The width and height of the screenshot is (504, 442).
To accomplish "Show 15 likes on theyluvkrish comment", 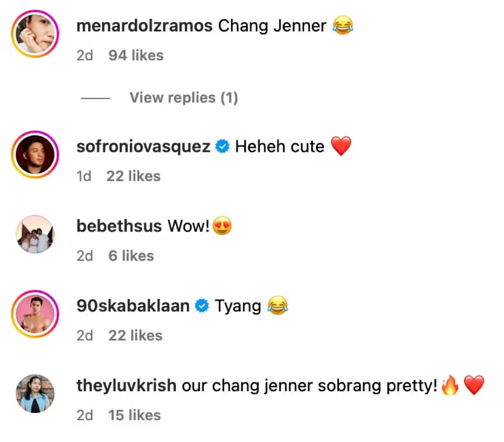I will click(x=134, y=415).
